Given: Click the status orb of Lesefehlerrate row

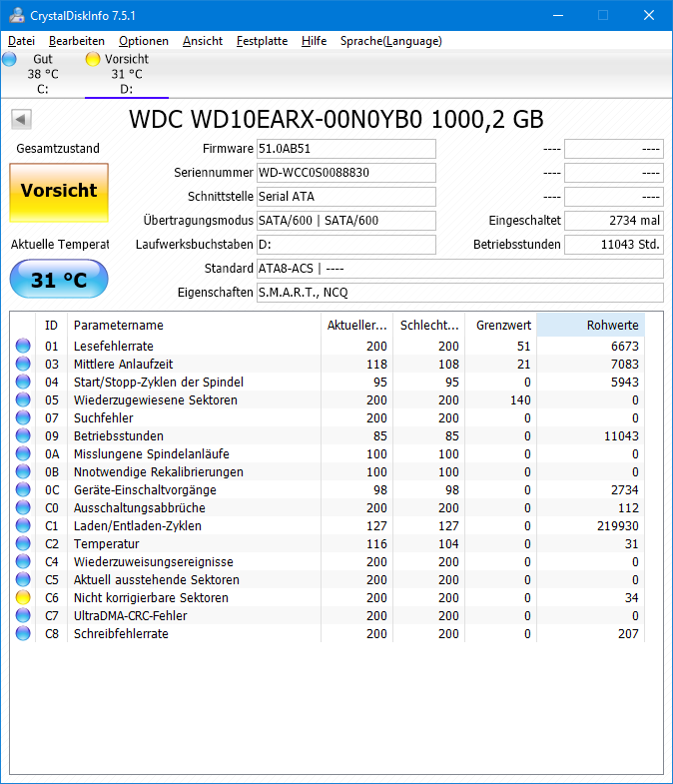Looking at the screenshot, I should click(x=23, y=346).
